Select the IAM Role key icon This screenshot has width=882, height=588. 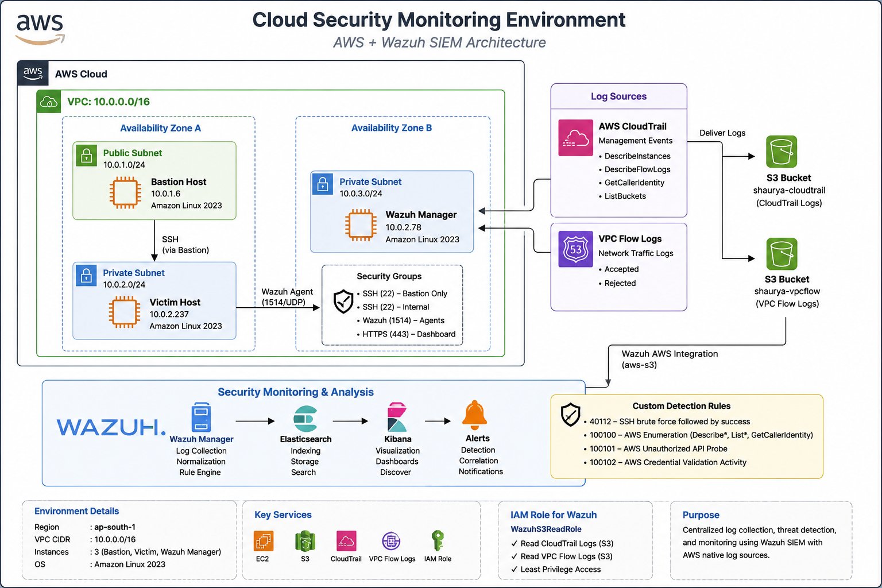point(437,541)
